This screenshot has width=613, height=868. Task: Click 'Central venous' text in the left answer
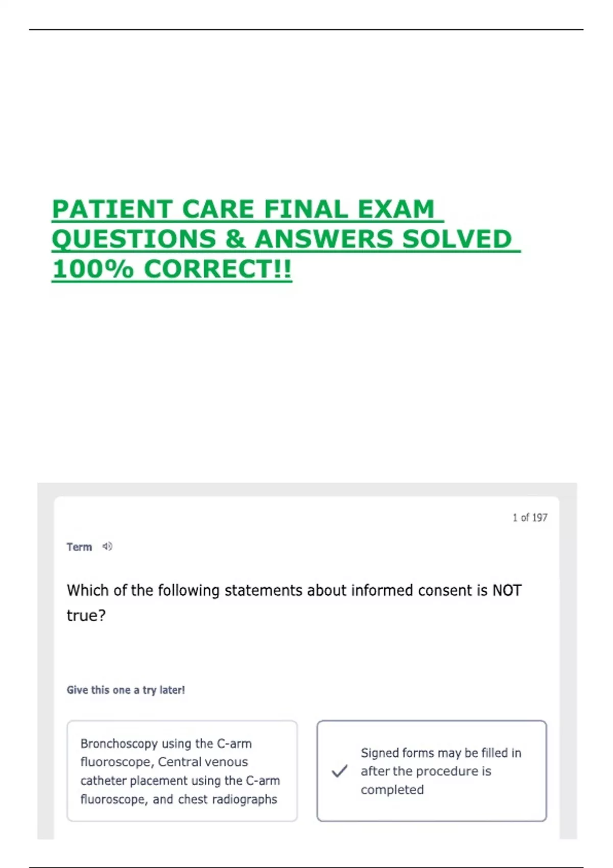(203, 762)
